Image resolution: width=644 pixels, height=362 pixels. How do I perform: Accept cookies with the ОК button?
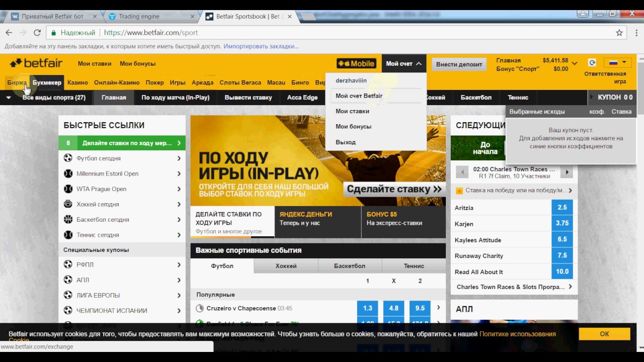[604, 334]
